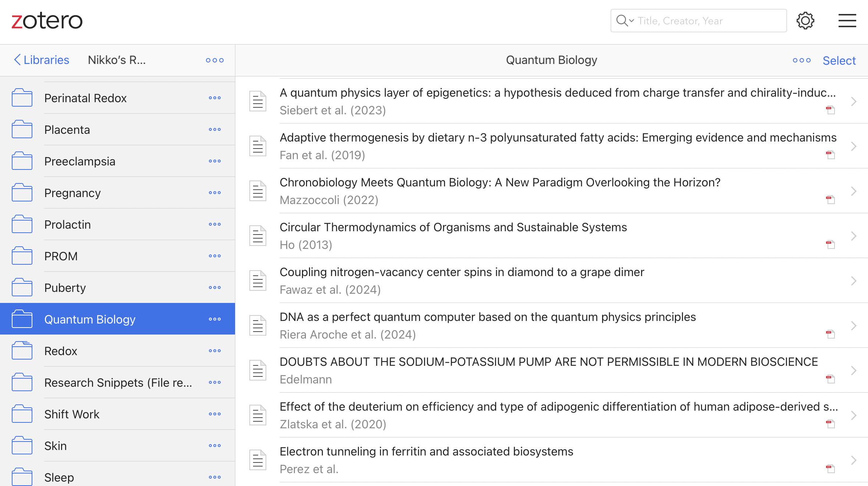Open the ellipsis menu beside Nikko's library
Screen dimensions: 868x486
pyautogui.click(x=214, y=60)
